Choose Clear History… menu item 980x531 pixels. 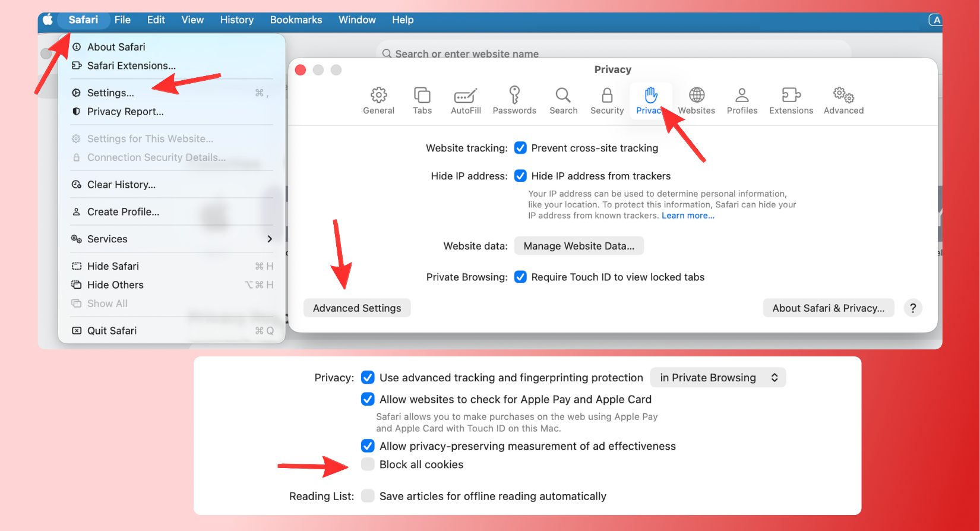click(x=172, y=184)
